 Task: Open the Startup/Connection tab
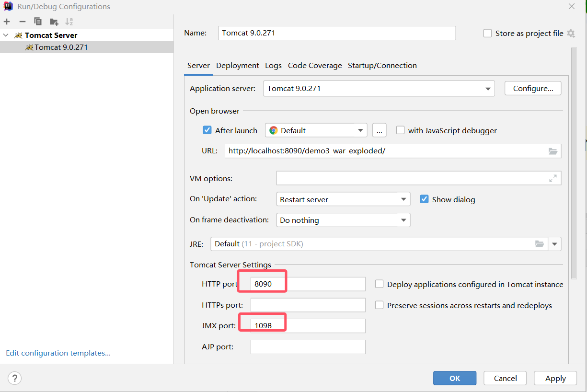coord(382,66)
